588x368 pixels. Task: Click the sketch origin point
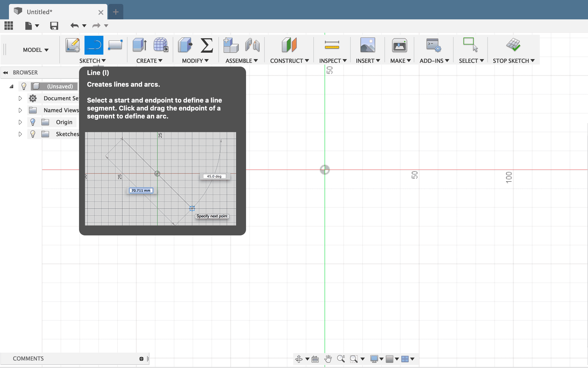coord(325,170)
